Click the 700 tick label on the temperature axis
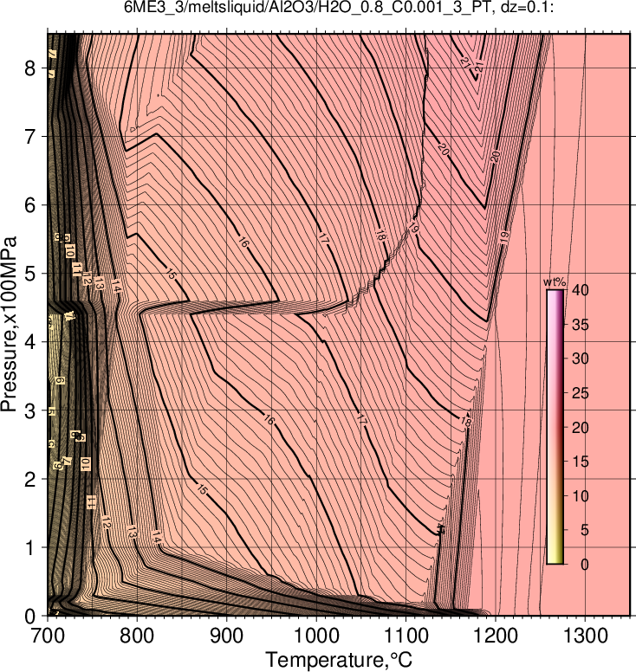636x672 pixels. [x=48, y=636]
